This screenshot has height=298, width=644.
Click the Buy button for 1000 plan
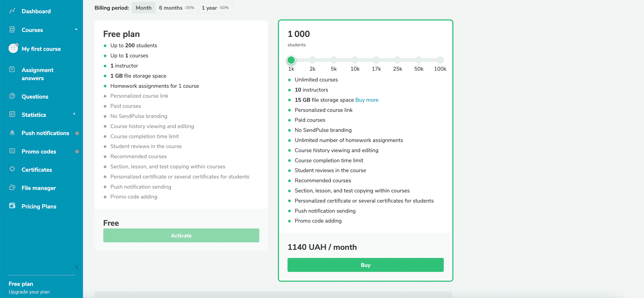point(365,265)
